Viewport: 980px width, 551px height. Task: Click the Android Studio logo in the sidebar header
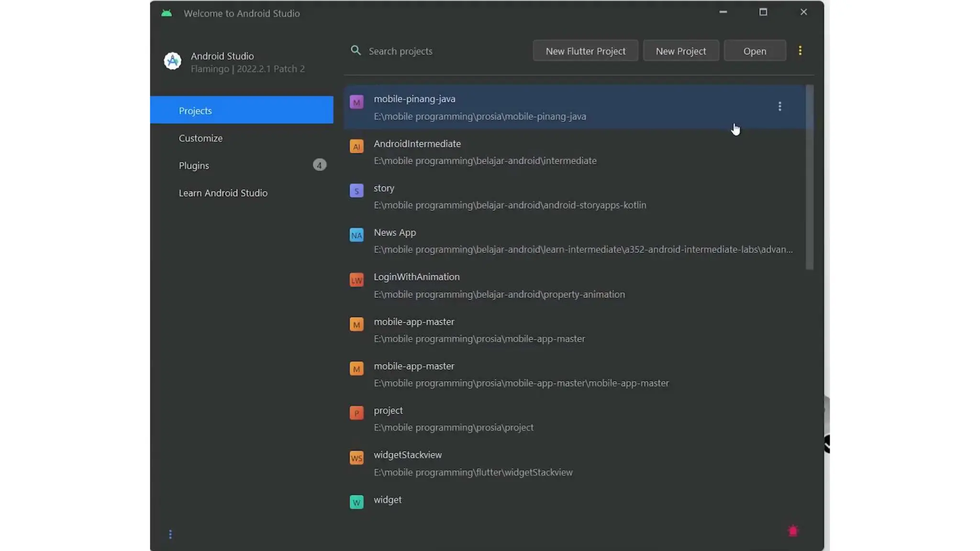click(x=172, y=61)
